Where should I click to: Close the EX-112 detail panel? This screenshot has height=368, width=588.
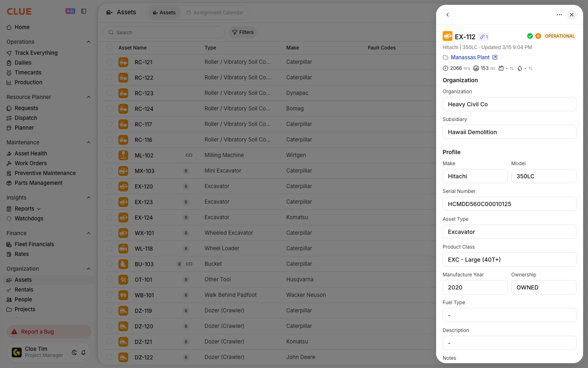click(572, 15)
